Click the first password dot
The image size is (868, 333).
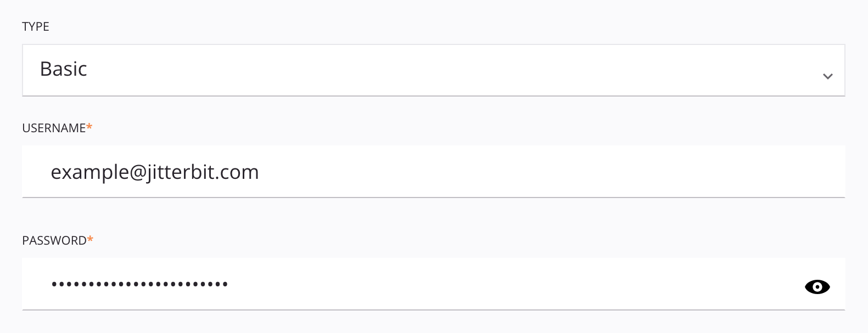(x=54, y=284)
